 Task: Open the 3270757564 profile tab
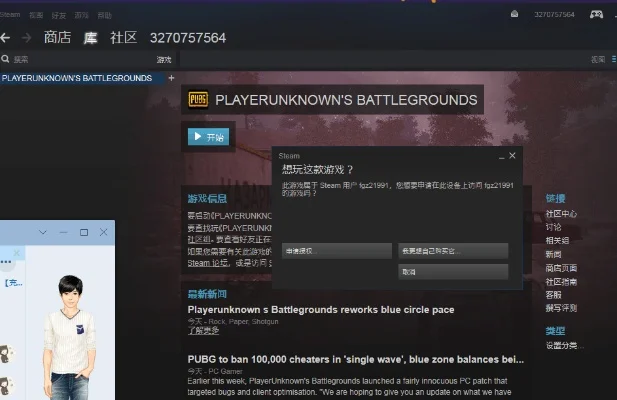(x=188, y=38)
